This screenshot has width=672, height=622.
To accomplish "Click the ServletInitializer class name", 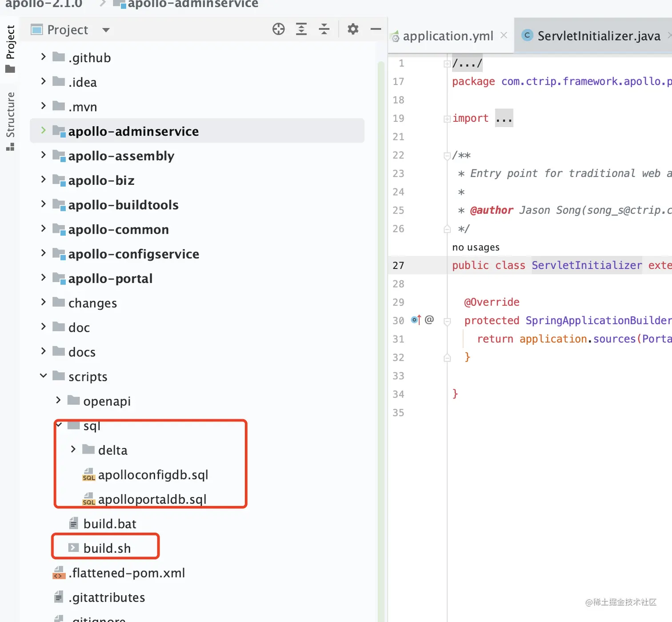I will (587, 265).
